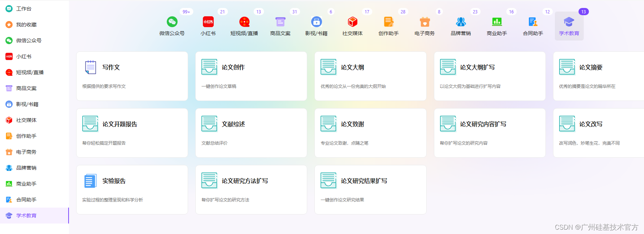Choose the 商品文案 top category icon
The image size is (644, 234).
coord(280,22)
